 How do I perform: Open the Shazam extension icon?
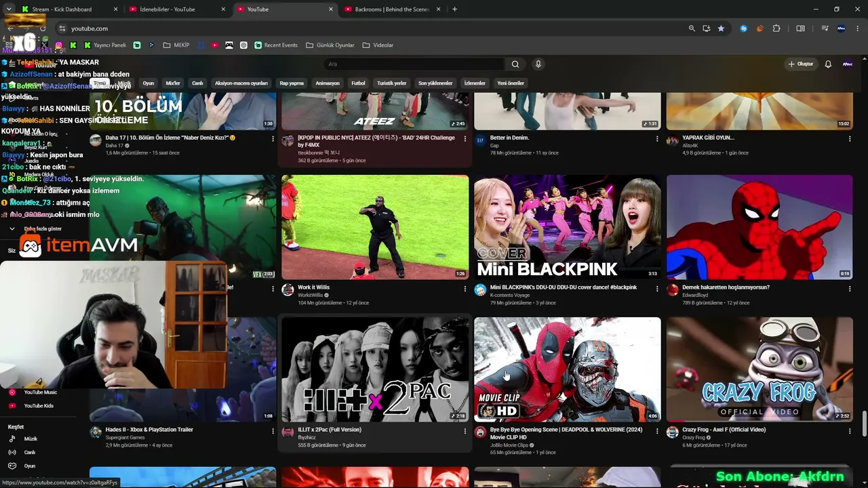click(x=744, y=28)
